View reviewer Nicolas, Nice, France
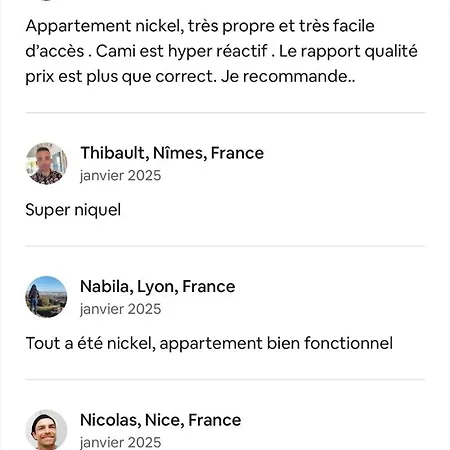The image size is (450, 450). point(161,420)
